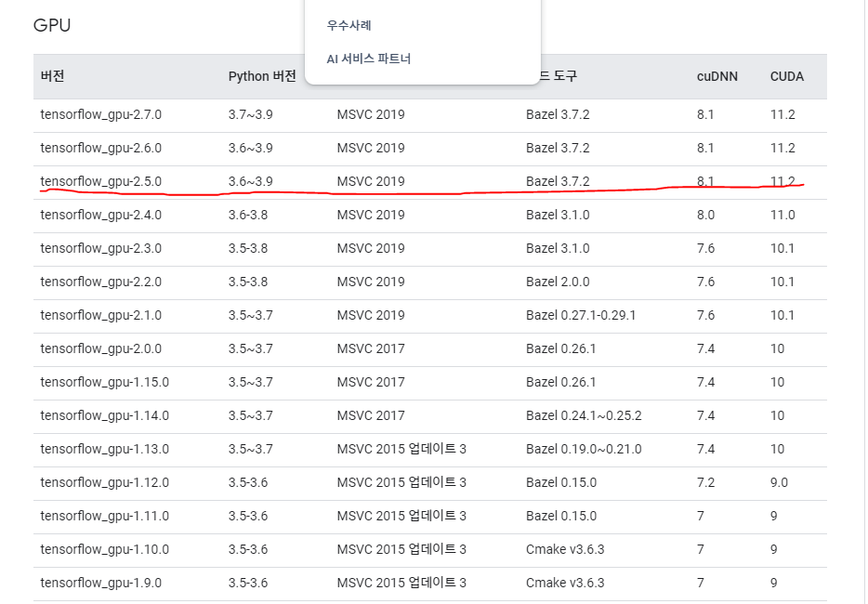Viewport: 868px width, 604px height.
Task: Click Python 3.7~3.9 in the 2.7.0 row
Action: [x=250, y=114]
